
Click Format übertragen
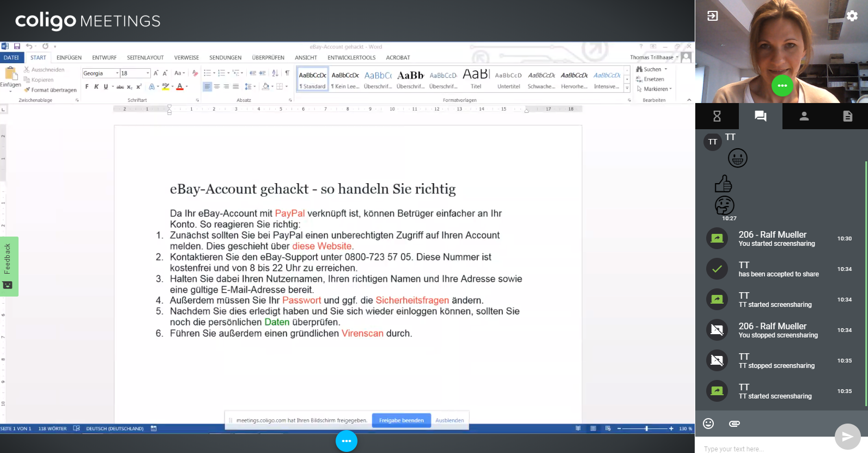tap(50, 90)
